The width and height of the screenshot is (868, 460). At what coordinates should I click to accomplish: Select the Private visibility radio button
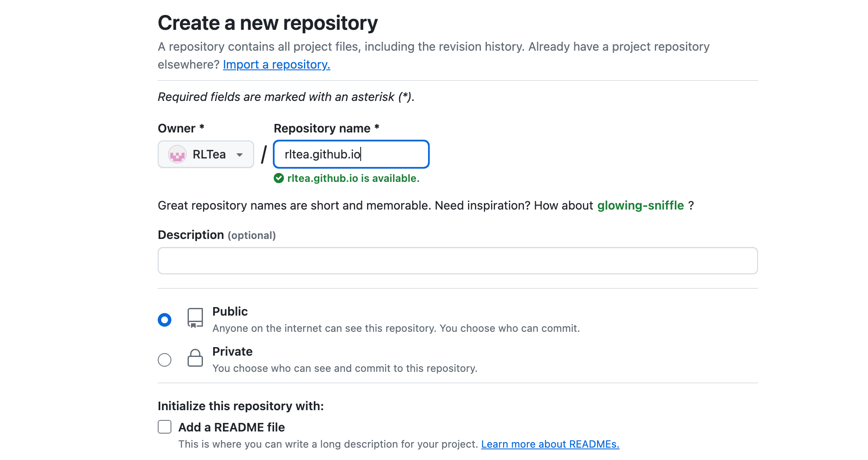point(165,360)
